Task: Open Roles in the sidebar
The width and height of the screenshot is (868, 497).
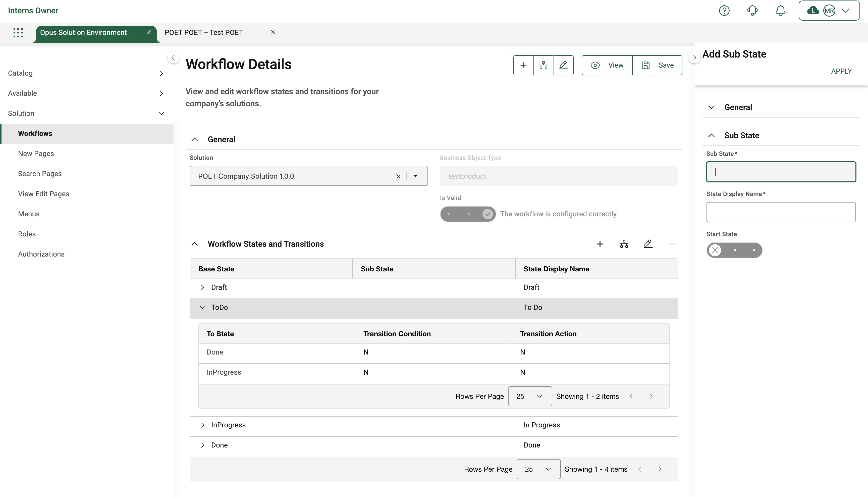Action: coord(87,234)
